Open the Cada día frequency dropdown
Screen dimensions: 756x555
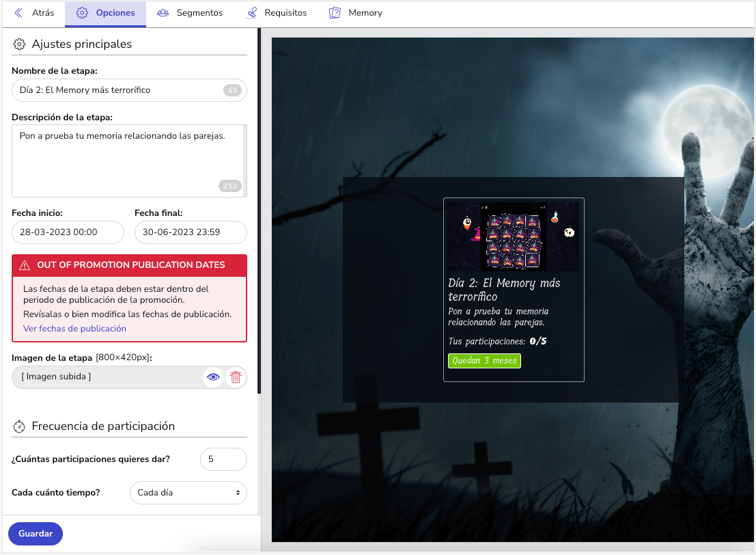[188, 493]
